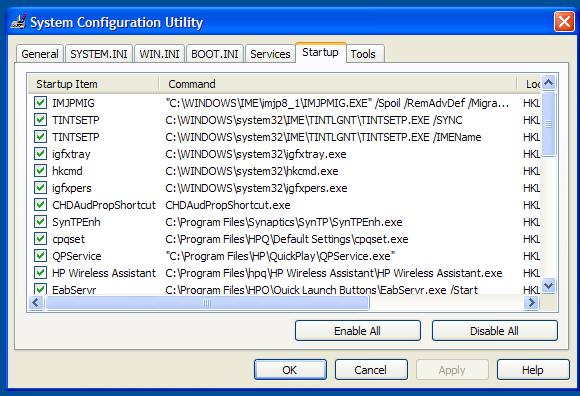Open the WIN.INI tab
The image size is (580, 396).
tap(159, 54)
